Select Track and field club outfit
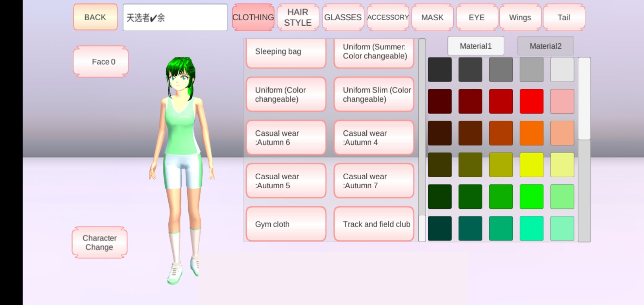This screenshot has height=305, width=644. (374, 224)
